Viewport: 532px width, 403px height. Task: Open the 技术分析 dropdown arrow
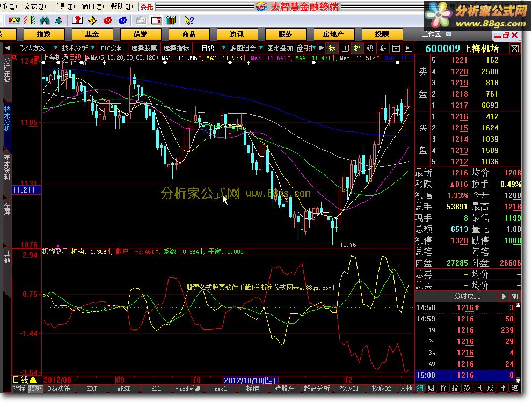click(93, 48)
